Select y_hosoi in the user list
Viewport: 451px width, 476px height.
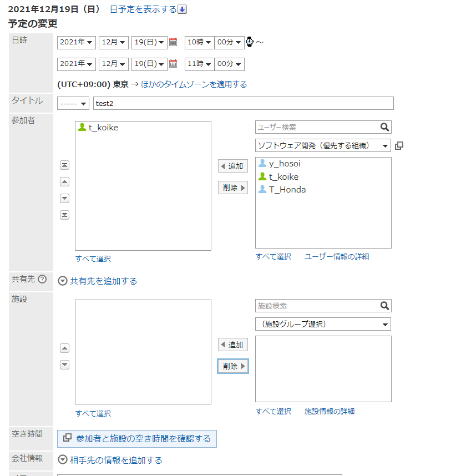point(285,164)
